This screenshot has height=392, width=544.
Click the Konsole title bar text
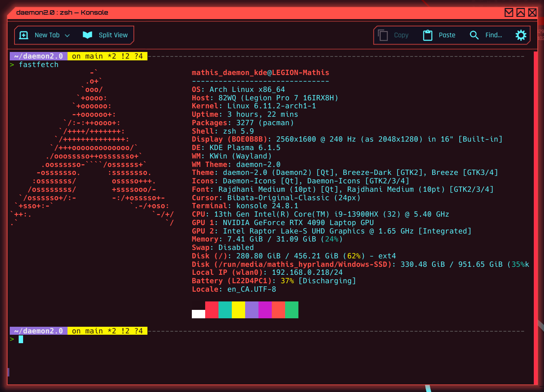[x=62, y=12]
